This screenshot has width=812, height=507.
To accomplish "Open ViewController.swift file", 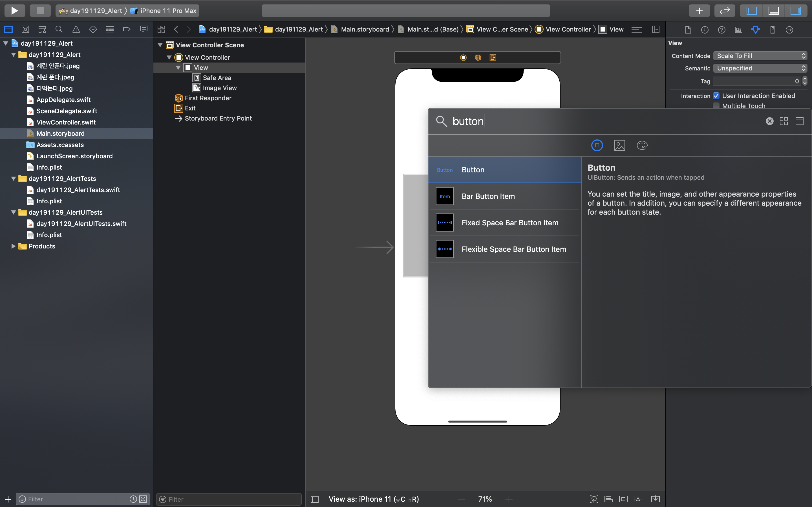I will (x=66, y=122).
